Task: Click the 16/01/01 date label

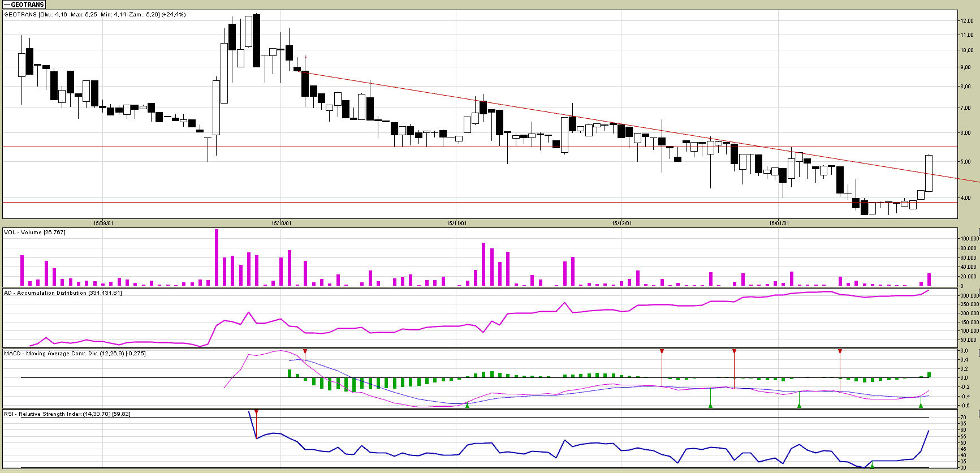Action: [x=778, y=223]
